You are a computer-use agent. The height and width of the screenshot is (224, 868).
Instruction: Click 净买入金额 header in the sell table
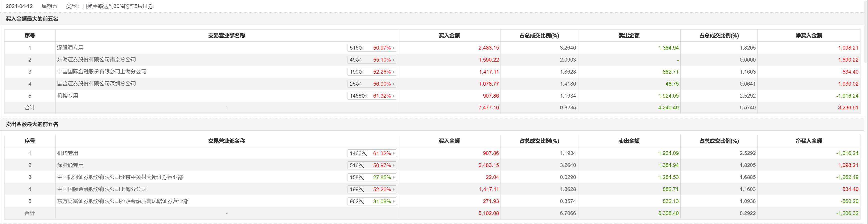[x=808, y=141]
